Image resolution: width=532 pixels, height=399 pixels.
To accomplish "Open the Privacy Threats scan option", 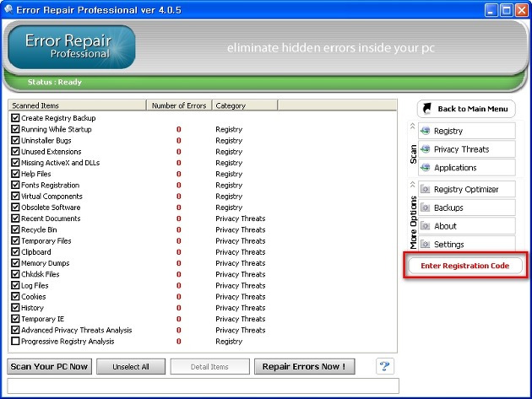I will 467,149.
